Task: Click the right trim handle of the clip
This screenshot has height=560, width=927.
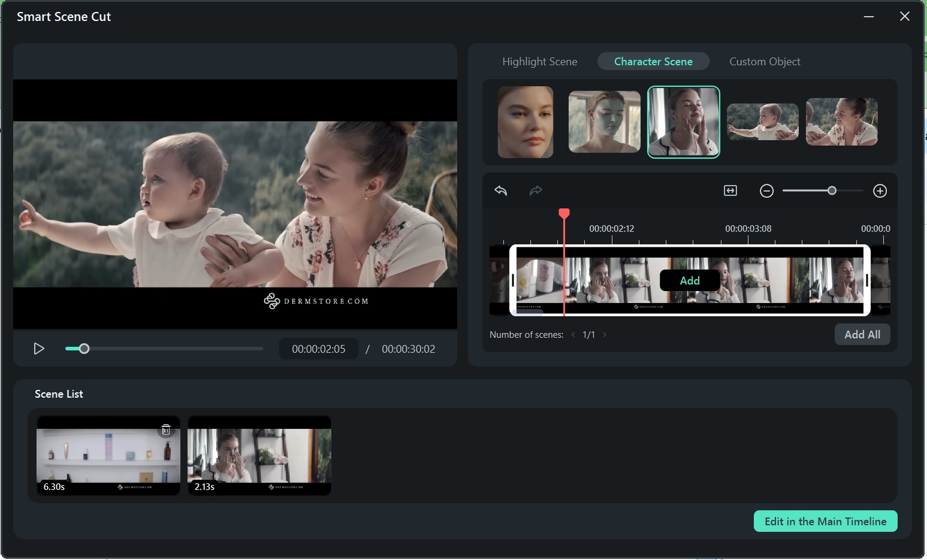Action: [867, 280]
